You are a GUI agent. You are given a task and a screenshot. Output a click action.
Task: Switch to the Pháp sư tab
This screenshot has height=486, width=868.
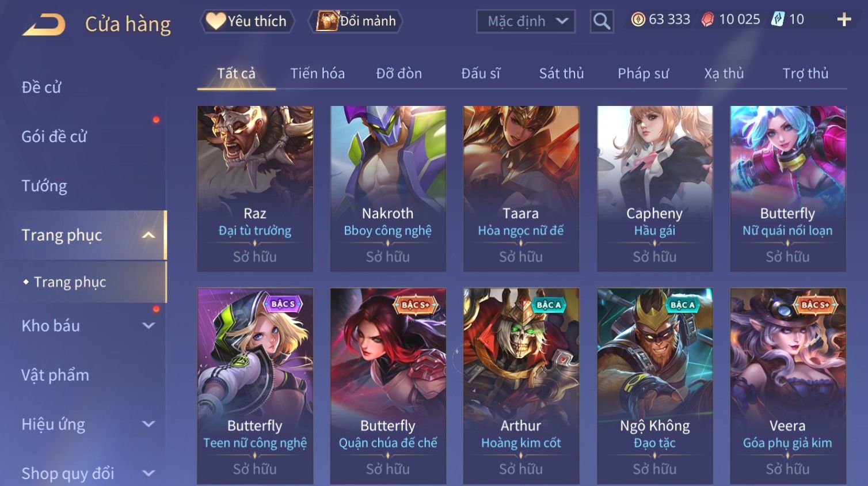pos(643,73)
